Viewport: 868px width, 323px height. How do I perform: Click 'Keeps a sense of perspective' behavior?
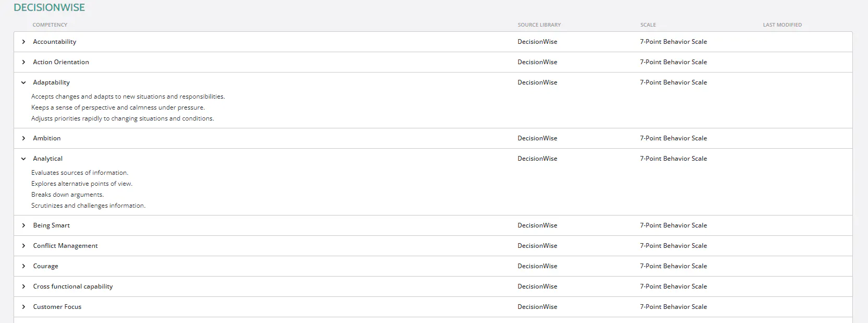pyautogui.click(x=118, y=107)
